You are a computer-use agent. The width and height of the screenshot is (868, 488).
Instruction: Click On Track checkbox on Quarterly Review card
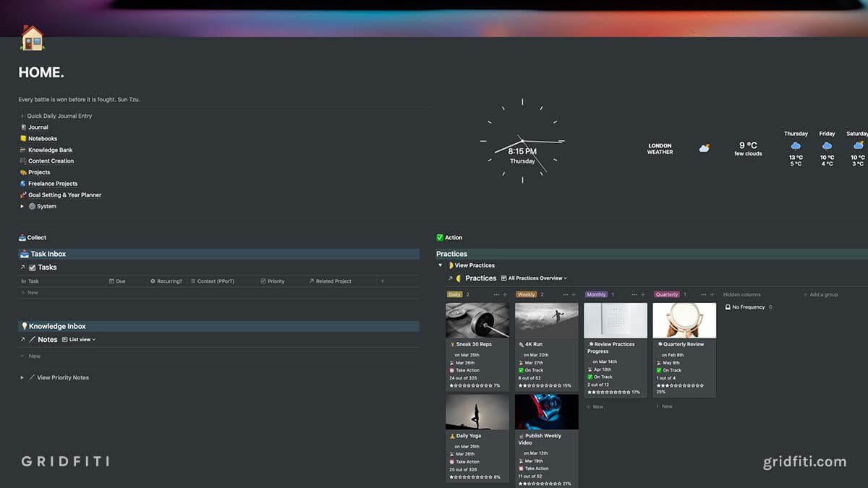[659, 370]
